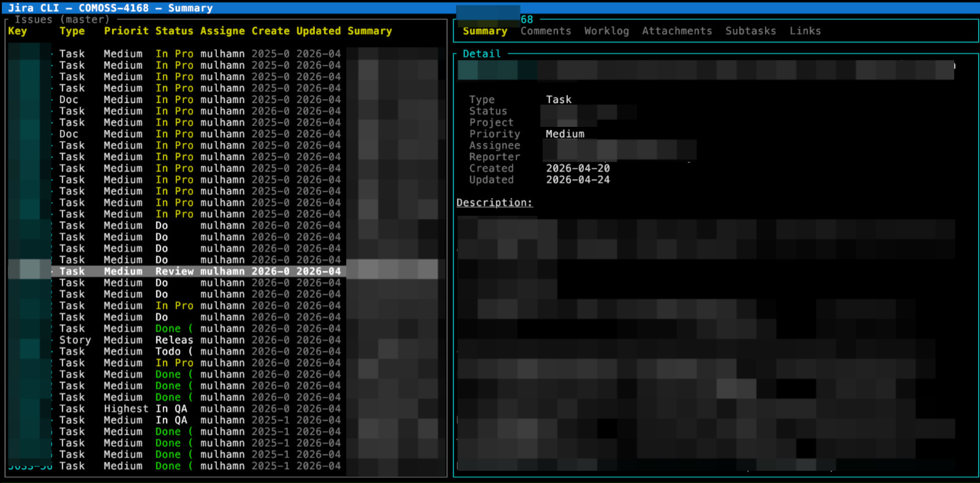Click the Priority value Medium in Detail
Viewport: 980px width, 483px height.
click(x=565, y=134)
